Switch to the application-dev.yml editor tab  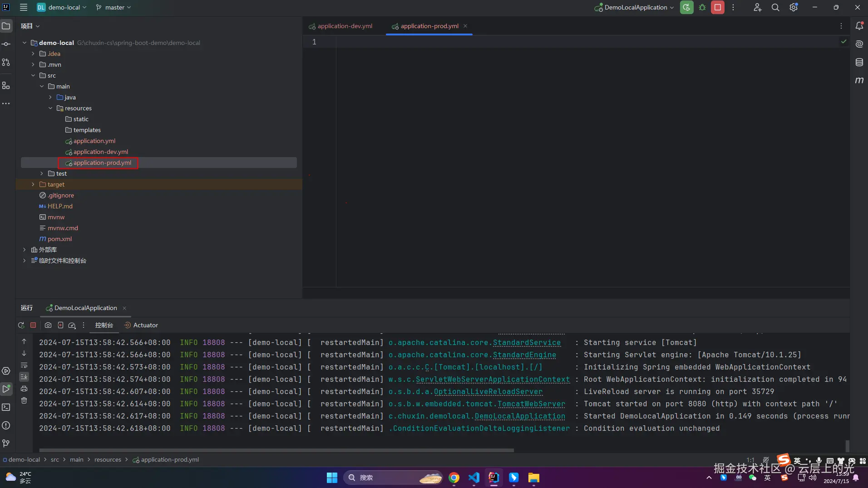click(345, 26)
